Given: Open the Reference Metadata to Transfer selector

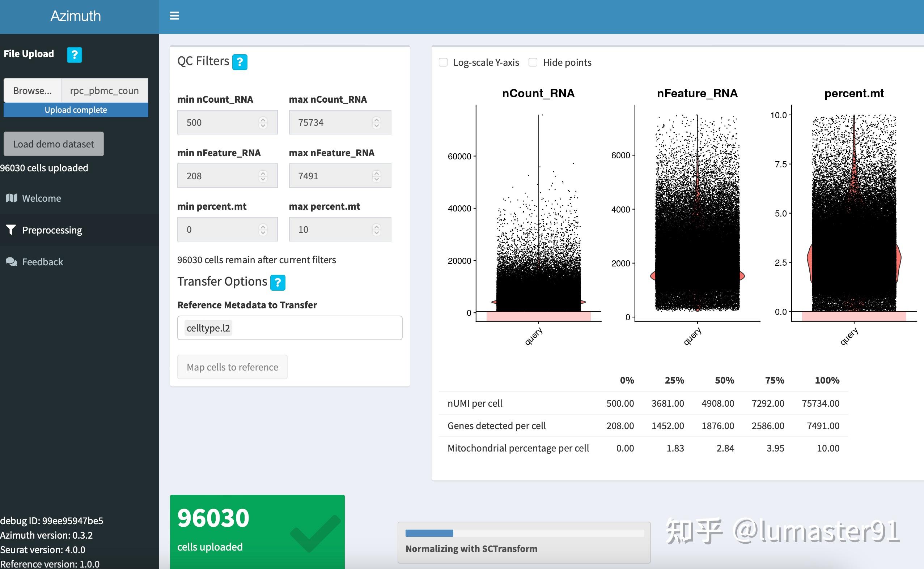Looking at the screenshot, I should (289, 328).
